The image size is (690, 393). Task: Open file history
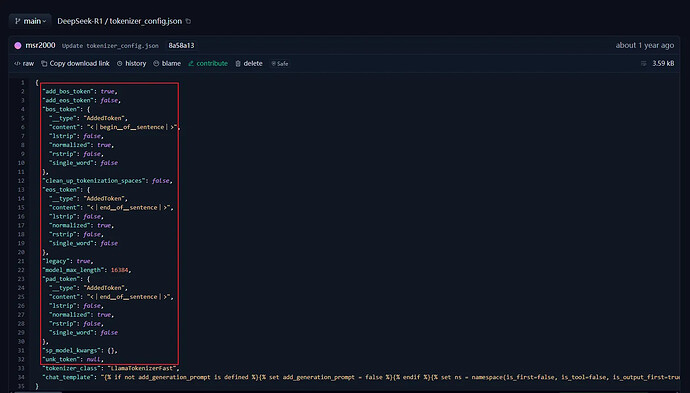coord(132,63)
